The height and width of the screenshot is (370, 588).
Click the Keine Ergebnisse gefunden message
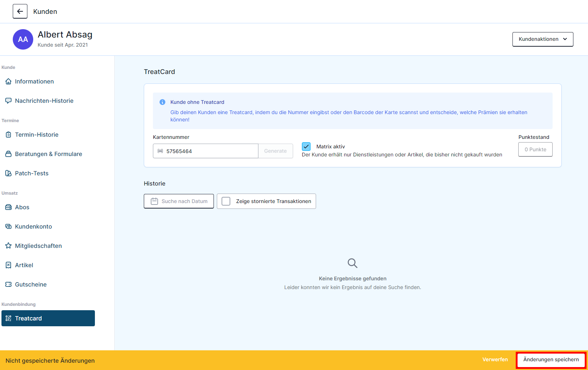[353, 279]
